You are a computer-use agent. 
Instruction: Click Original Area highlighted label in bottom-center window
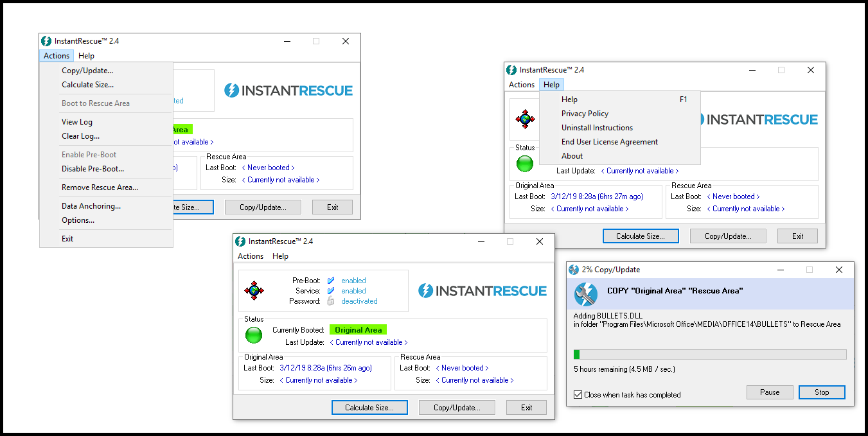click(359, 330)
